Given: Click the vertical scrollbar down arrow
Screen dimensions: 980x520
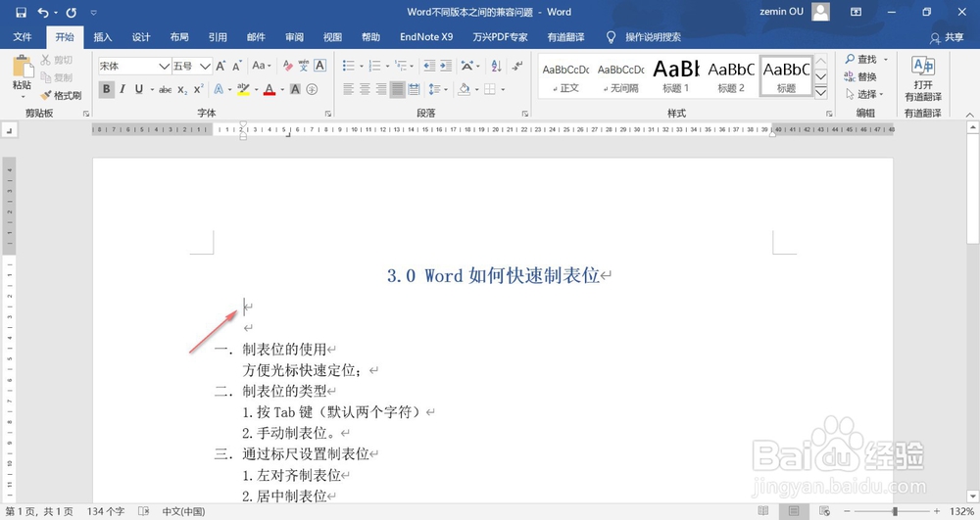Looking at the screenshot, I should pos(973,496).
